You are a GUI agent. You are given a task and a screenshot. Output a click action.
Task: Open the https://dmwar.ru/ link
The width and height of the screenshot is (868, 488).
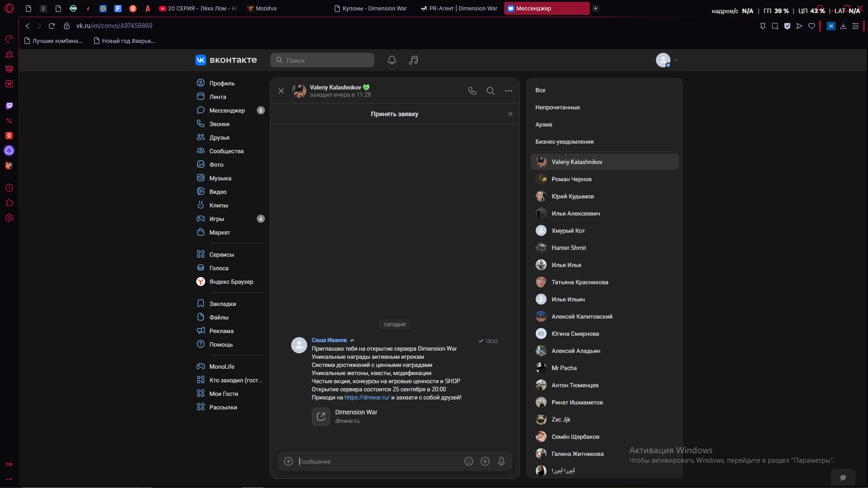pyautogui.click(x=367, y=398)
